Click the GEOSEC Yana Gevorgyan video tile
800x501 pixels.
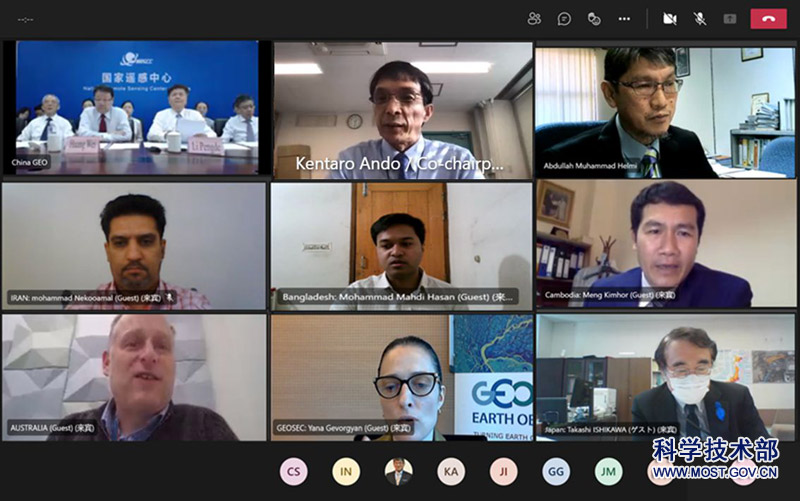[x=403, y=378]
